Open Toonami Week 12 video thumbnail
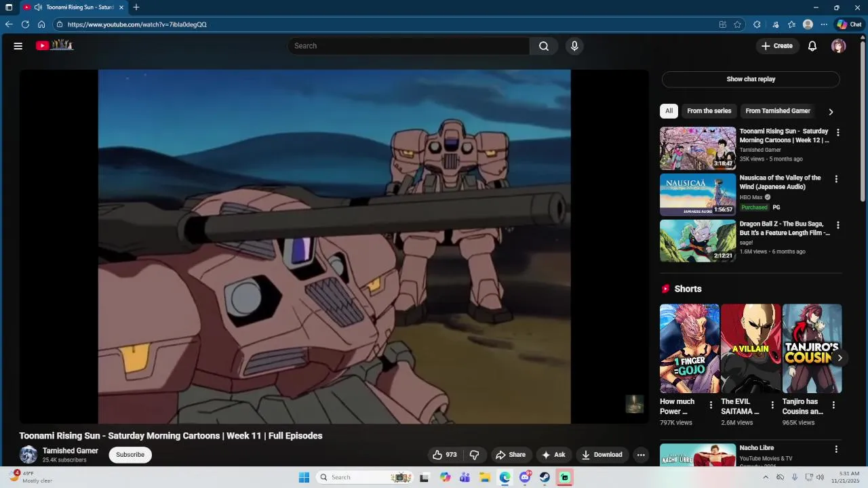This screenshot has height=488, width=868. (698, 148)
